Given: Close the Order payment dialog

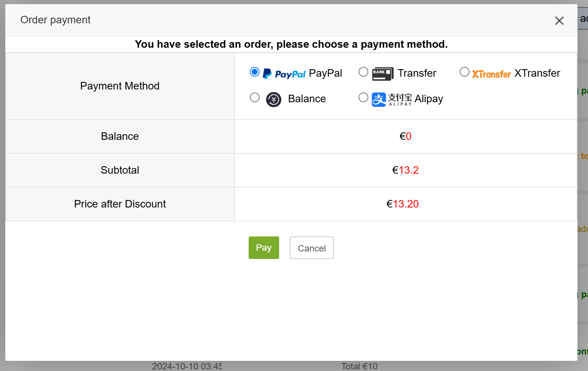Looking at the screenshot, I should 559,21.
